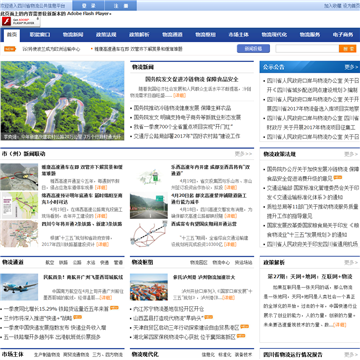Open the highway green sign photo thumbnail
The width and height of the screenshot is (360, 360).
coord(149,205)
